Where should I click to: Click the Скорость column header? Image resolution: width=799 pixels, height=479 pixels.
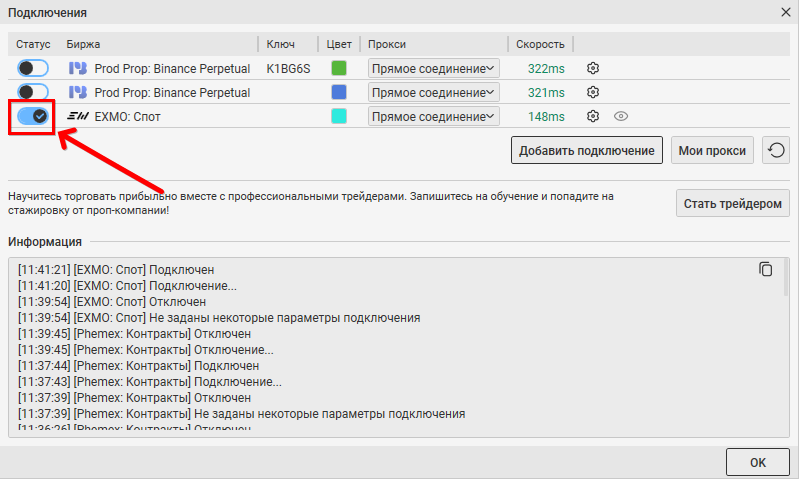(540, 44)
